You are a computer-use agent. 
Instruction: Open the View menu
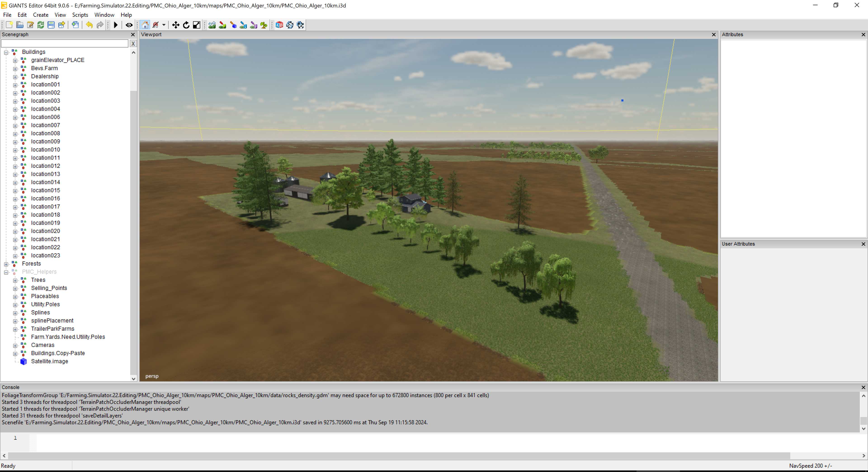[60, 15]
